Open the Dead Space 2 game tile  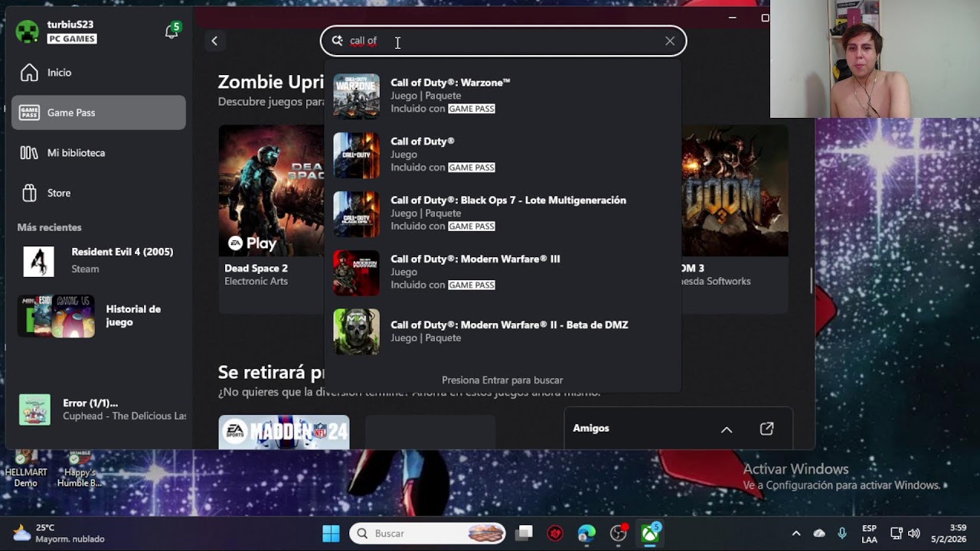[x=272, y=218]
